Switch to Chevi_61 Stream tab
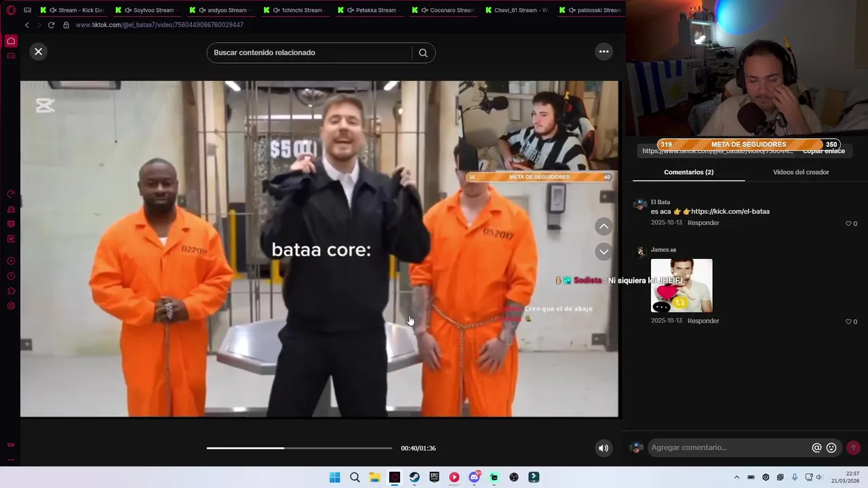The width and height of the screenshot is (868, 488). click(516, 10)
